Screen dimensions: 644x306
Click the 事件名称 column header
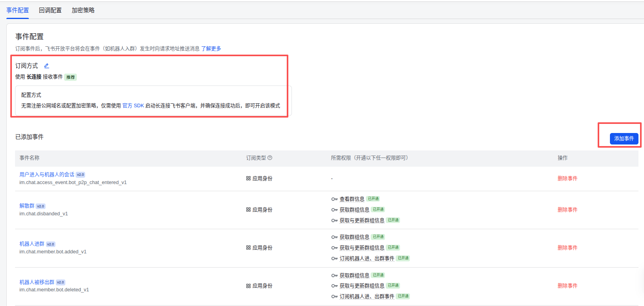[x=29, y=158]
